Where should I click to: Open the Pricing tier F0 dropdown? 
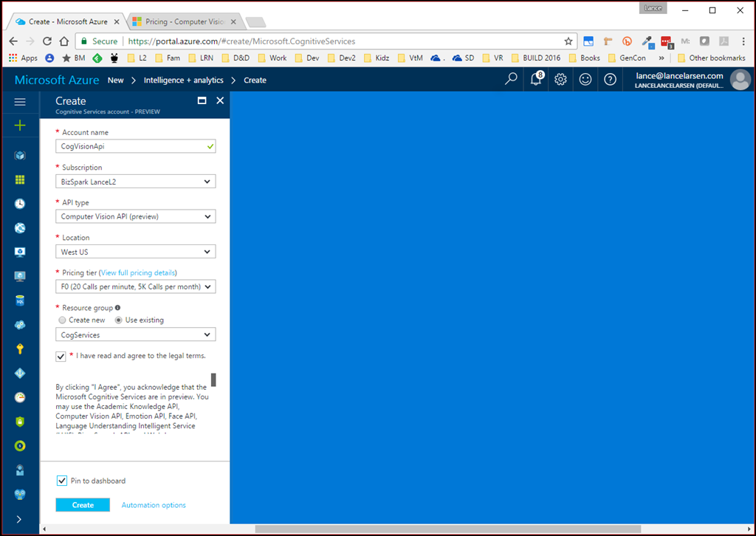[136, 286]
